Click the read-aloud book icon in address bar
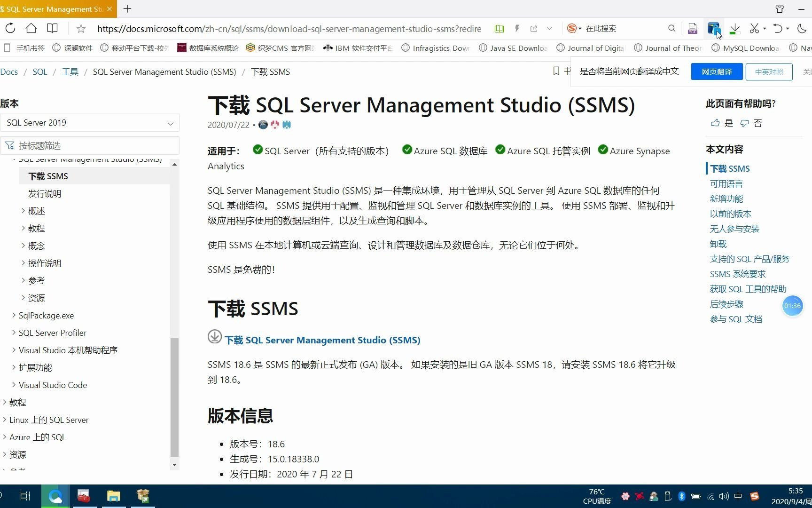The height and width of the screenshot is (508, 812). click(499, 28)
